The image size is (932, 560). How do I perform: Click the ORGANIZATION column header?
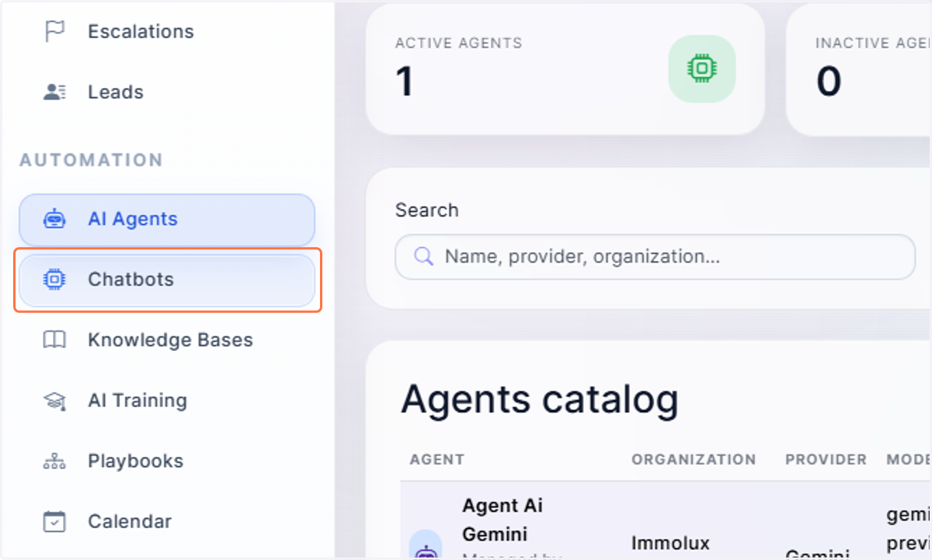click(x=694, y=460)
